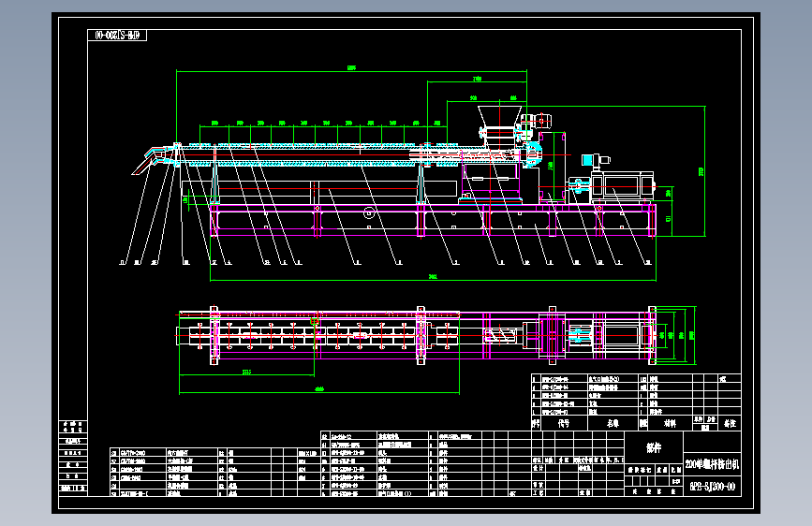Click the "备注" column header in parts list
Screen dimensions: 812x526
tap(730, 423)
